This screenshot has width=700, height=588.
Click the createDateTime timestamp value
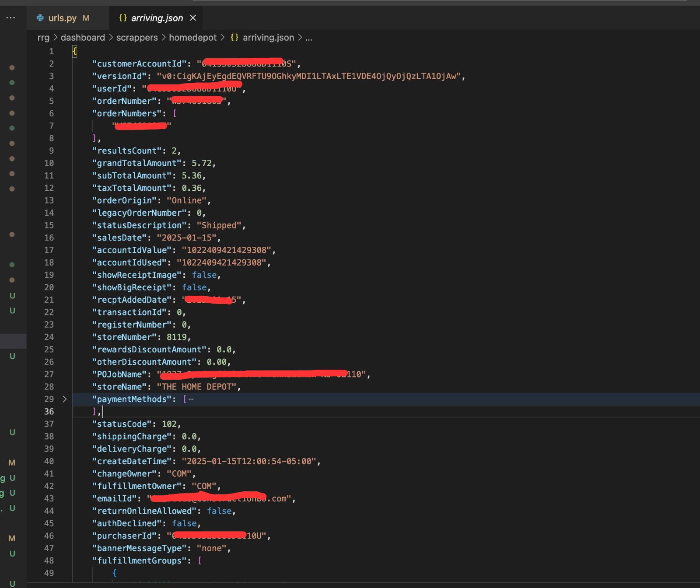pyautogui.click(x=249, y=461)
